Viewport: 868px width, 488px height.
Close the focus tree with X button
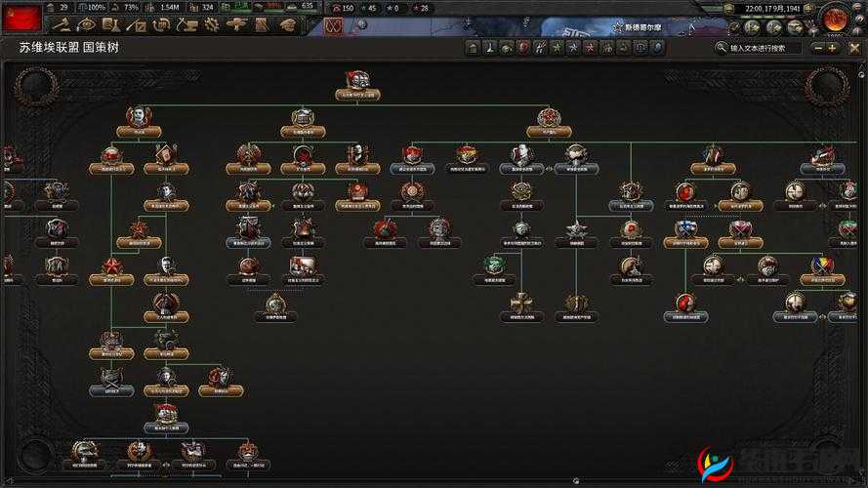coord(856,46)
